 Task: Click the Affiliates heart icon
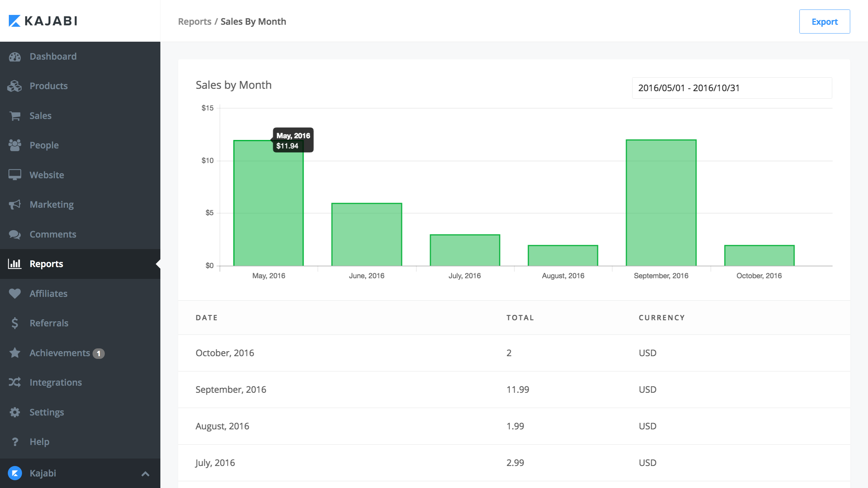[x=15, y=293]
